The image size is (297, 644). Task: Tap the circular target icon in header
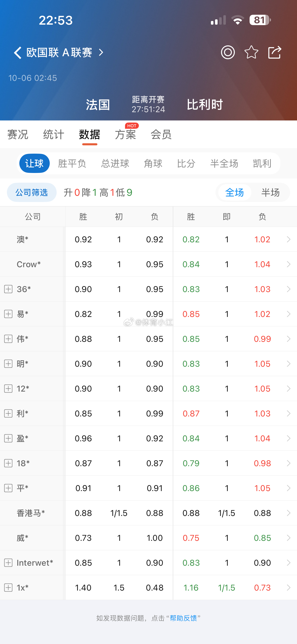point(228,52)
